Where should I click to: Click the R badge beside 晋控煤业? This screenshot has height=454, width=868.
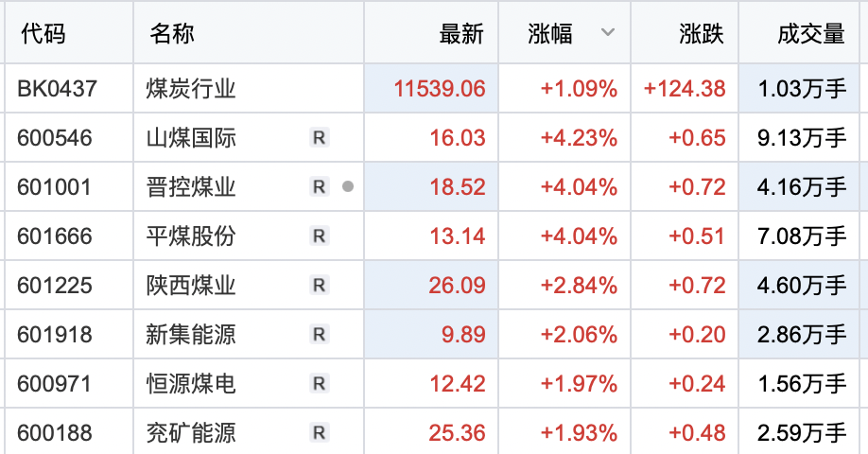click(319, 187)
